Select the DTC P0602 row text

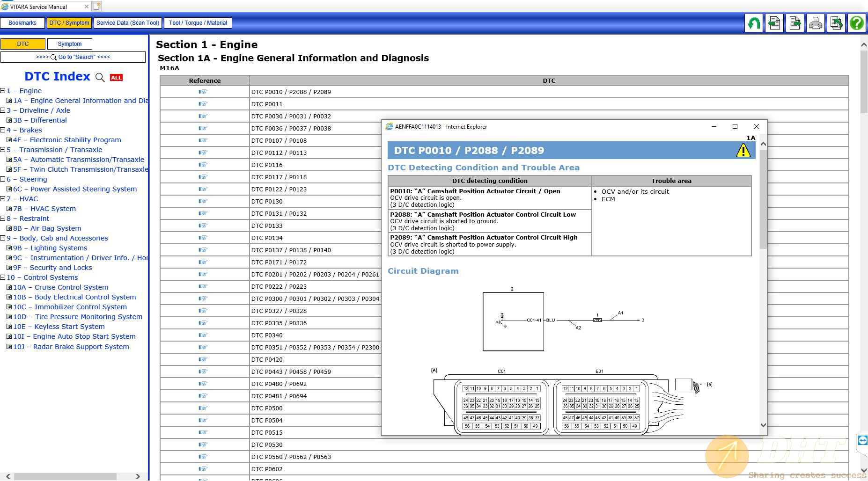click(x=267, y=469)
